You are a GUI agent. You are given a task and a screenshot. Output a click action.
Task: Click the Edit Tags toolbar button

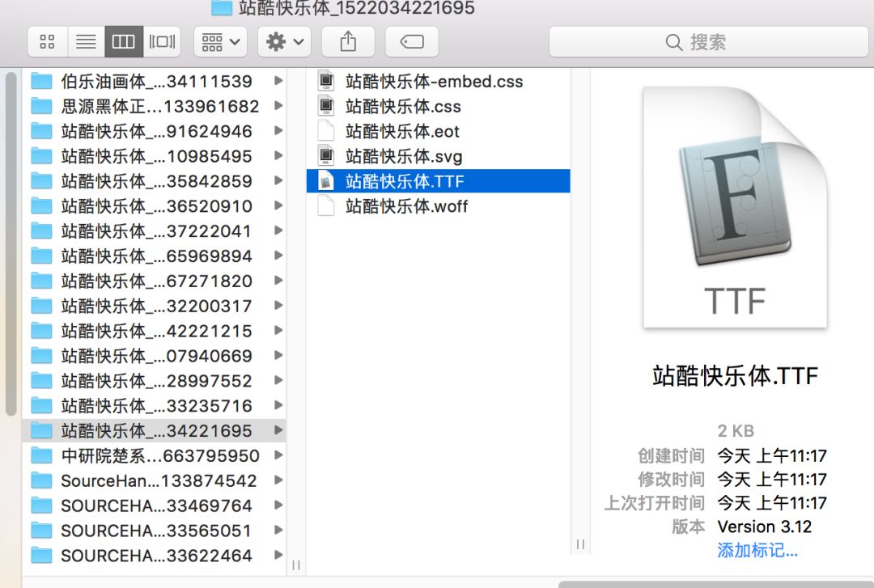[412, 42]
